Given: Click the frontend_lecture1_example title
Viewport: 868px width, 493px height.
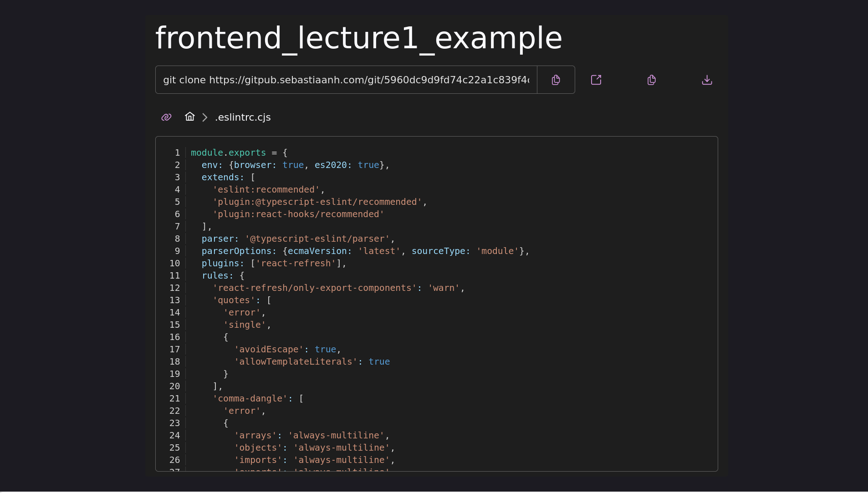Looking at the screenshot, I should pos(358,38).
